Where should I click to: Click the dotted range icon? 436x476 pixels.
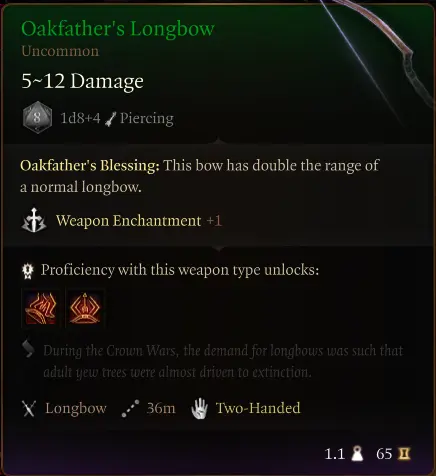[x=130, y=408]
